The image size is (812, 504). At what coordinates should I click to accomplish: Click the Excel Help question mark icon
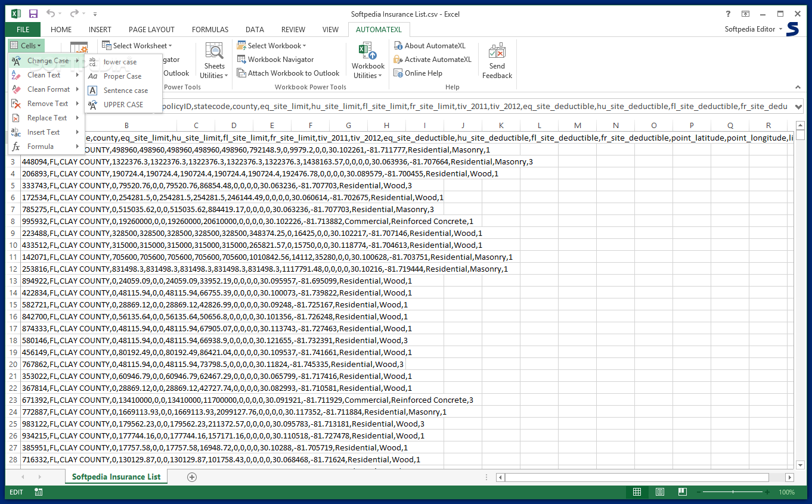click(x=728, y=14)
